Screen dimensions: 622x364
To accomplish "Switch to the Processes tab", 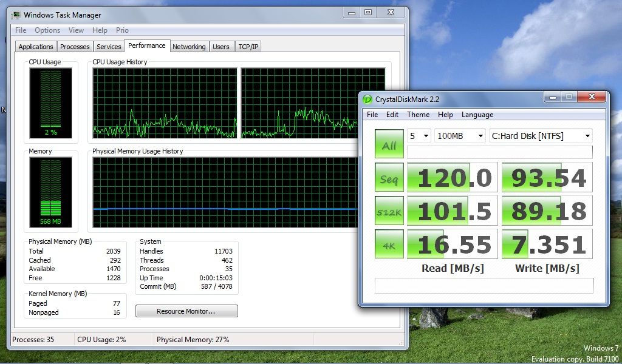I will [75, 47].
